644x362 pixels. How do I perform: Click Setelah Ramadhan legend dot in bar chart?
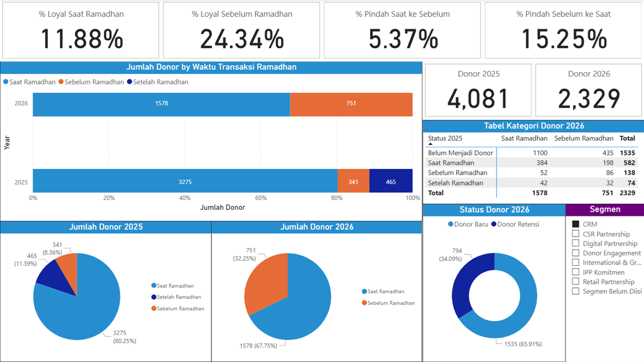(x=129, y=82)
